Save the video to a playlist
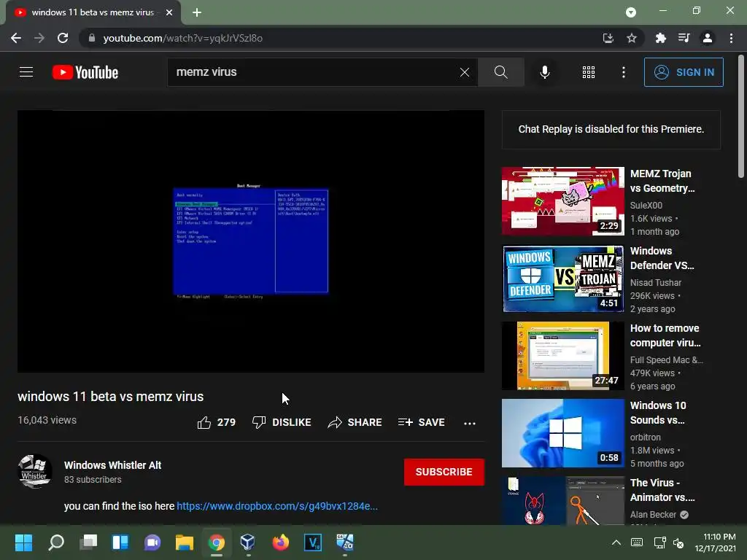Image resolution: width=747 pixels, height=560 pixels. click(x=422, y=422)
